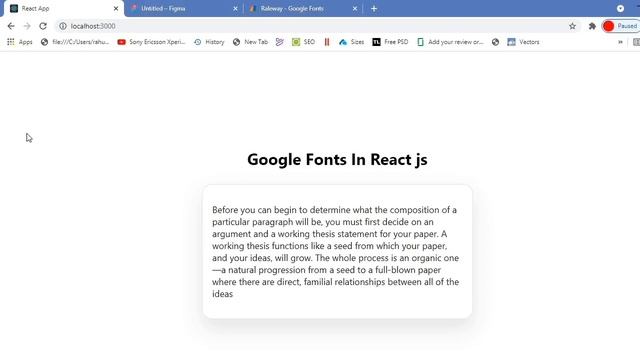
Task: Open the Sizes bookmark
Action: click(351, 42)
